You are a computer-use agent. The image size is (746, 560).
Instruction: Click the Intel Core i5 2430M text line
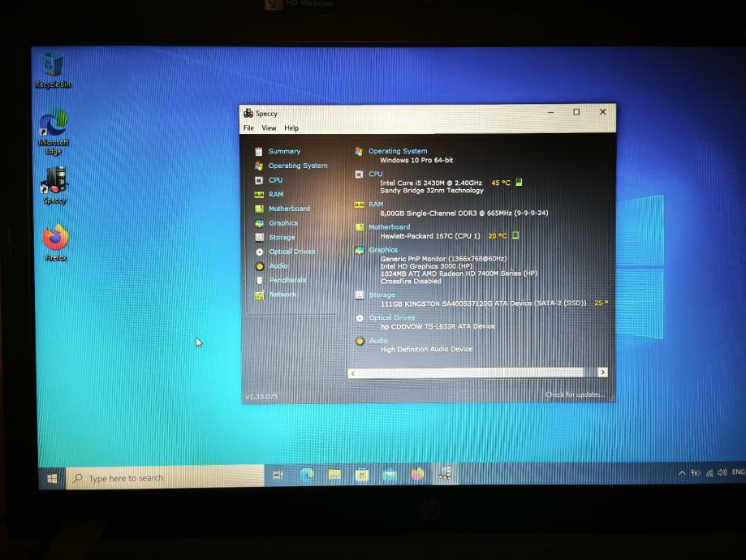pyautogui.click(x=431, y=183)
